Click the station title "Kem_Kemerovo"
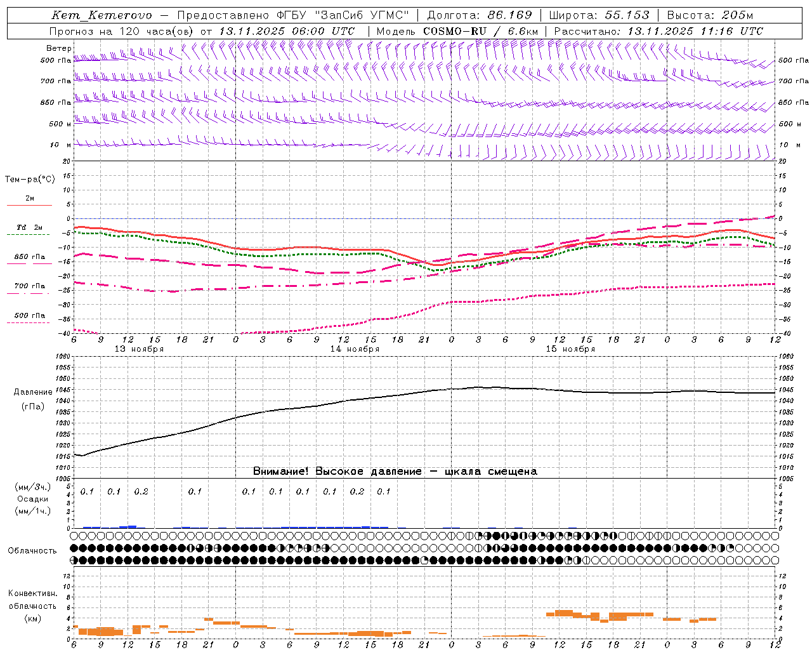Viewport: 812px width, 650px height. tap(101, 15)
